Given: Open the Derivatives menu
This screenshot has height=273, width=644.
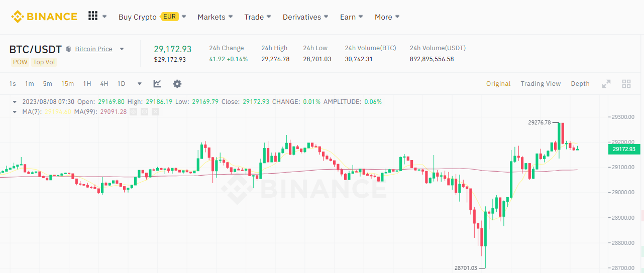Looking at the screenshot, I should point(305,17).
